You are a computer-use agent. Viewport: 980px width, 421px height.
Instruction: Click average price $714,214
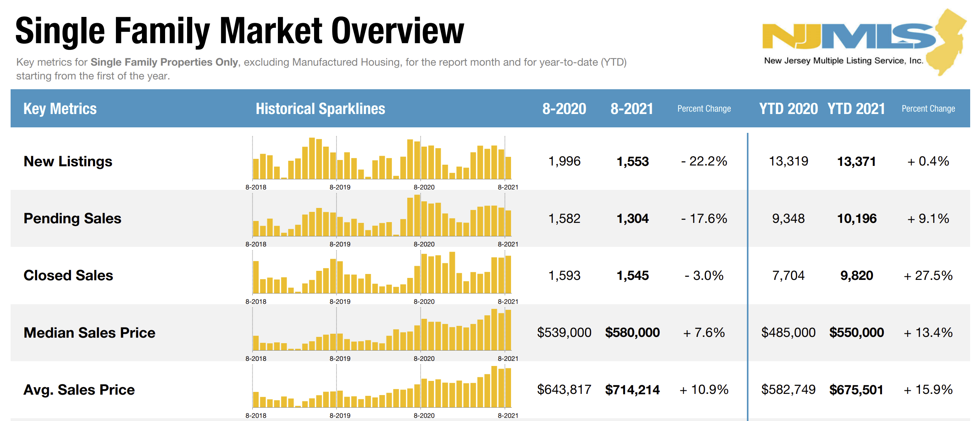click(x=632, y=390)
